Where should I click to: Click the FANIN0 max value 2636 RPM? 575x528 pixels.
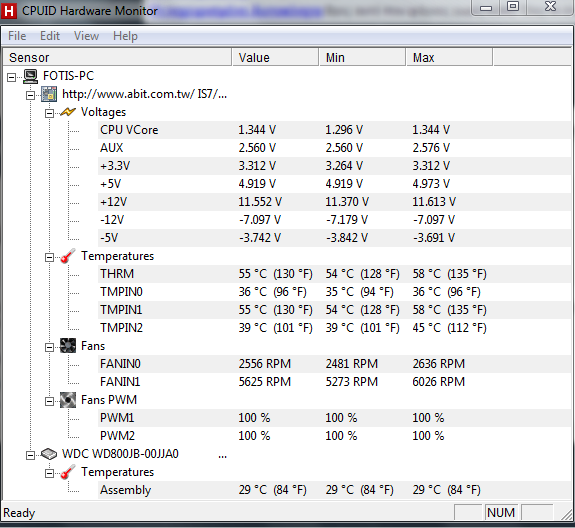(x=439, y=364)
